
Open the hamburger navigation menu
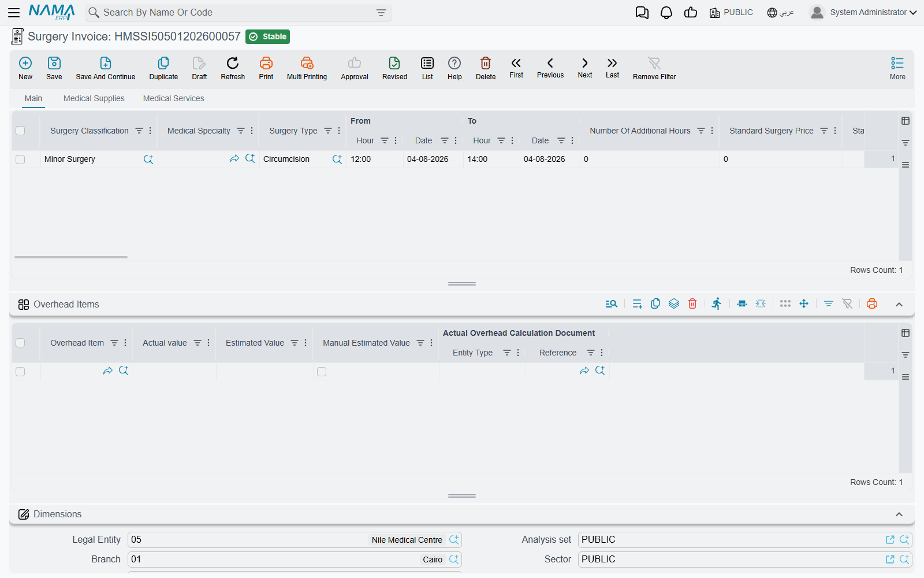[x=14, y=12]
